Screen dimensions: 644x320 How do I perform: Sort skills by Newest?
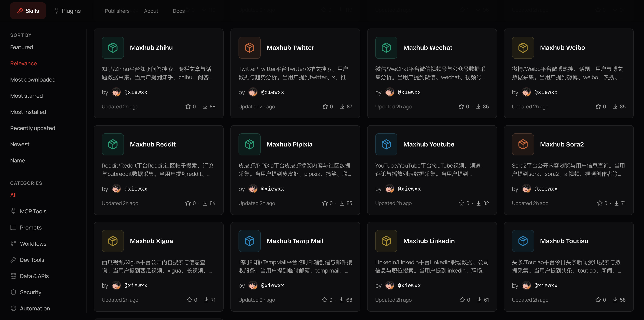(x=20, y=144)
